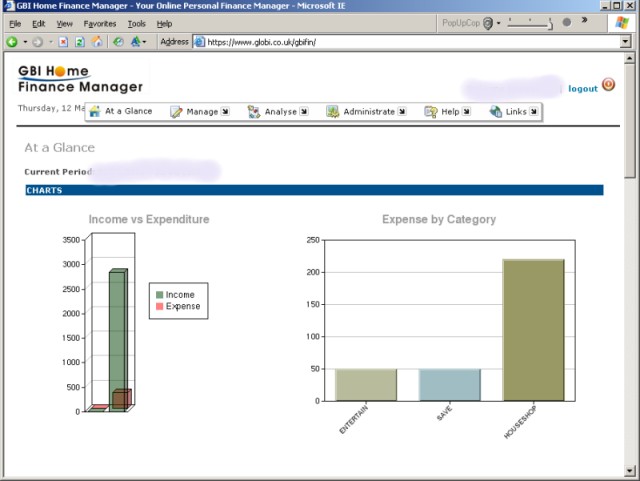Click the logout link
This screenshot has width=640, height=481.
pyautogui.click(x=582, y=89)
